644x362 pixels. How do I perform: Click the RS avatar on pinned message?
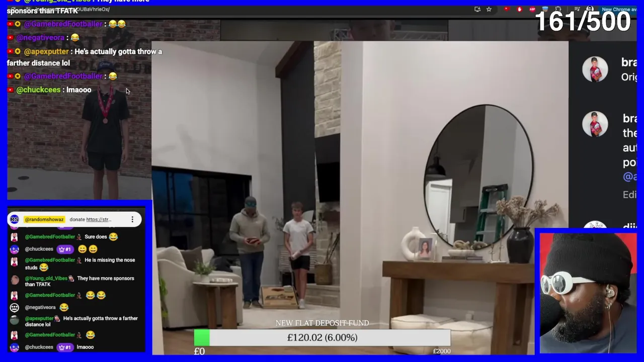click(14, 219)
